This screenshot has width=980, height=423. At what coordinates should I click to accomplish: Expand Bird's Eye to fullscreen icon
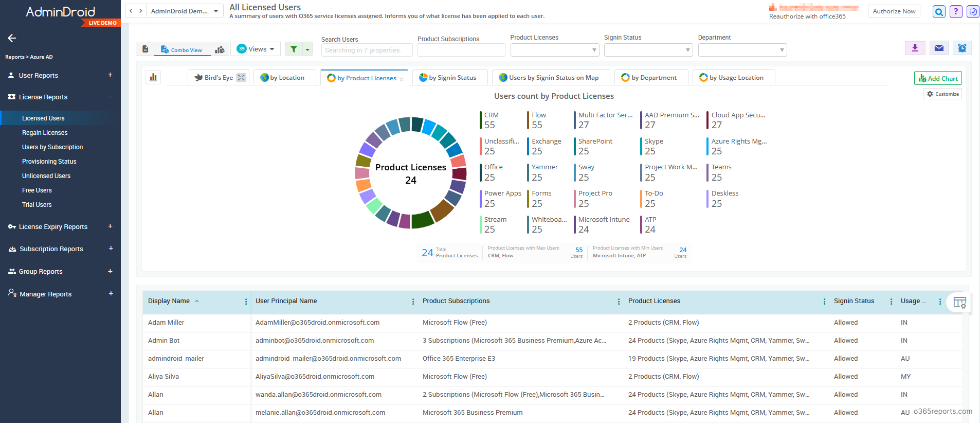pos(241,78)
